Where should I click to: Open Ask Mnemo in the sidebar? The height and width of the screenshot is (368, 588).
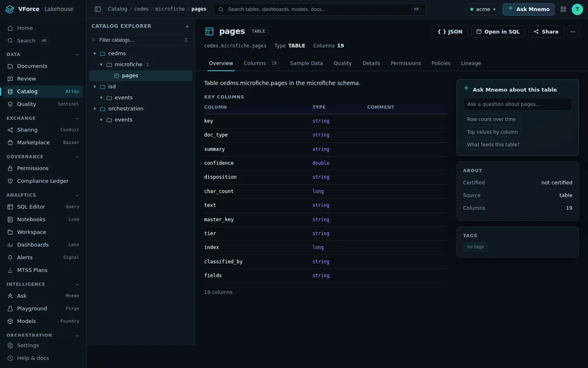43,296
